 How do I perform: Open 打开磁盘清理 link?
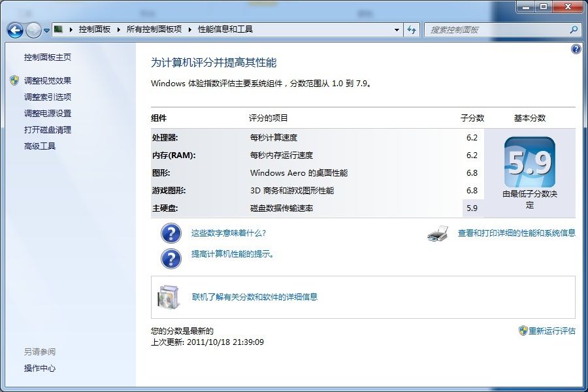(48, 130)
